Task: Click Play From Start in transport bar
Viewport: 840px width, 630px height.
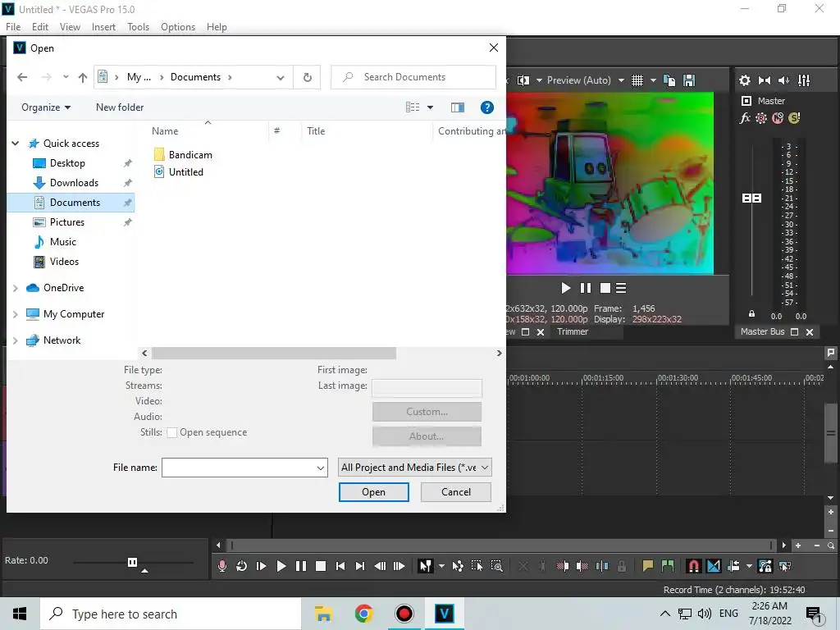Action: pos(262,566)
